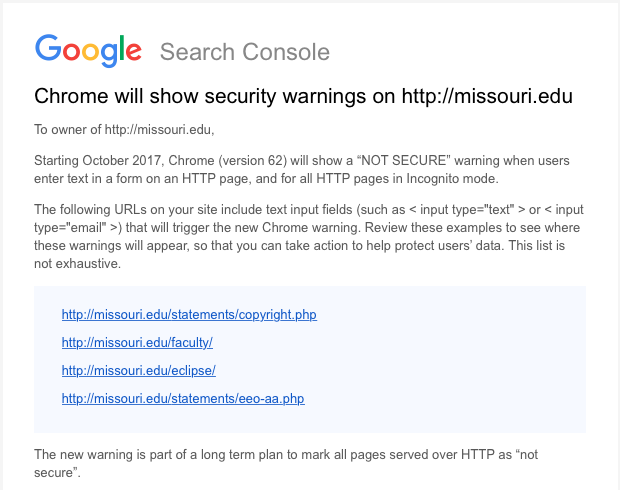620x490 pixels.
Task: Click the Search Console title text
Action: coord(245,52)
